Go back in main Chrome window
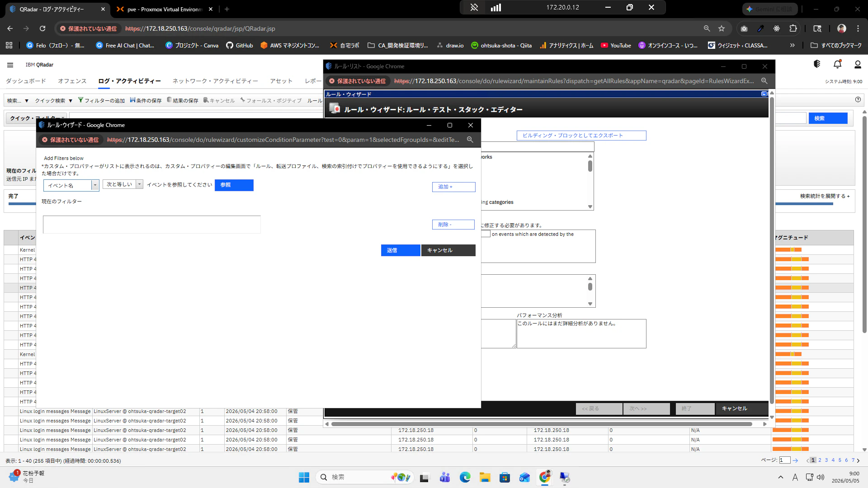 tap(10, 28)
